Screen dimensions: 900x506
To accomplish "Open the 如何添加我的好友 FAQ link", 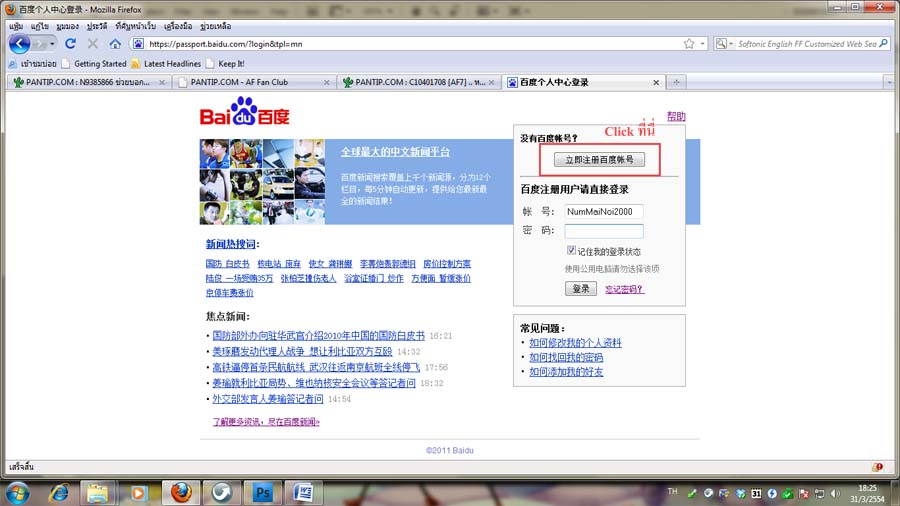I will (566, 372).
